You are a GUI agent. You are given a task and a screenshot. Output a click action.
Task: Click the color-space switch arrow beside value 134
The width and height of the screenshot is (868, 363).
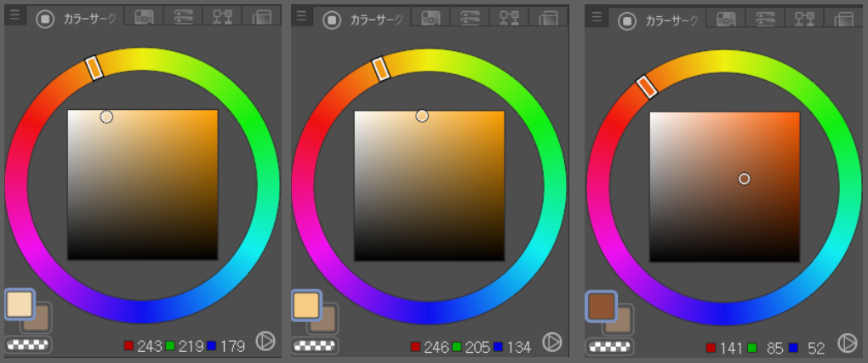(551, 342)
